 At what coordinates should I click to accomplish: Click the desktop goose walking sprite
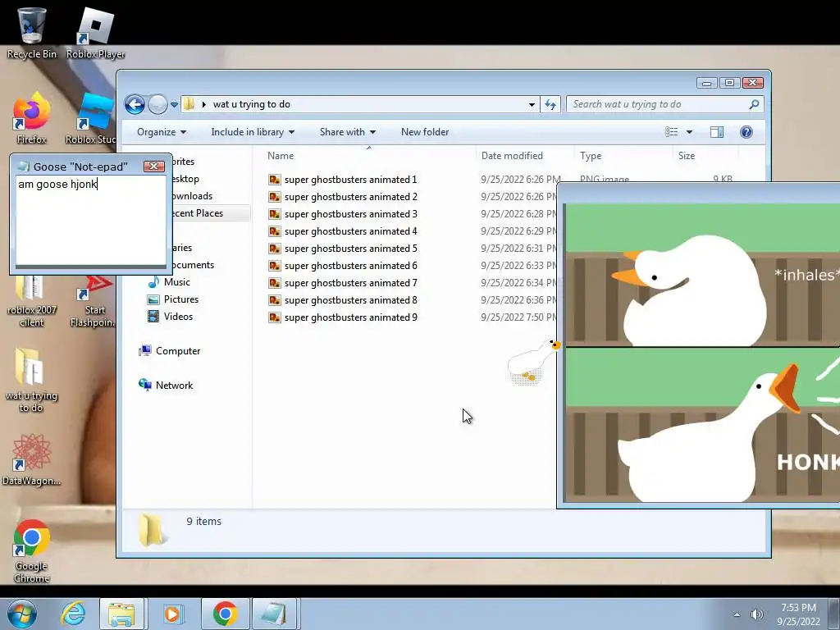533,361
